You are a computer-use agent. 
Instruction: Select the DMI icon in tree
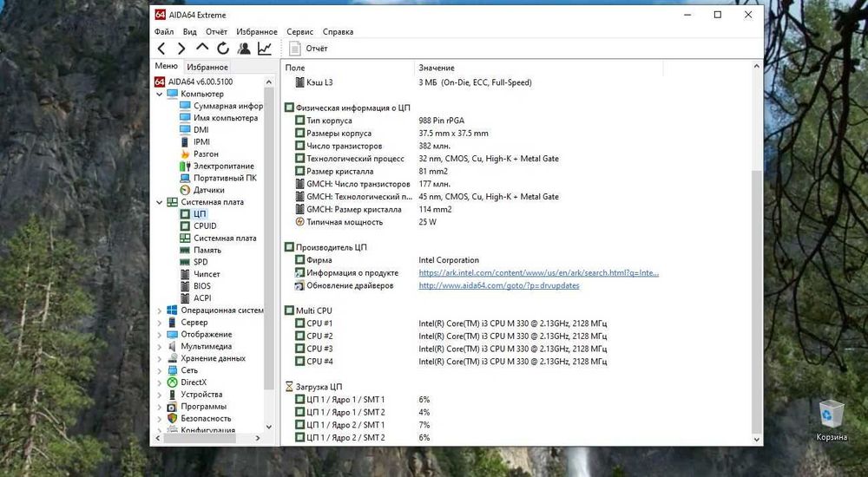185,130
